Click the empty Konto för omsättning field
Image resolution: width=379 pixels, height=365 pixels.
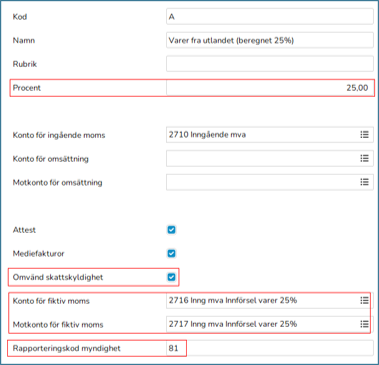(x=270, y=158)
